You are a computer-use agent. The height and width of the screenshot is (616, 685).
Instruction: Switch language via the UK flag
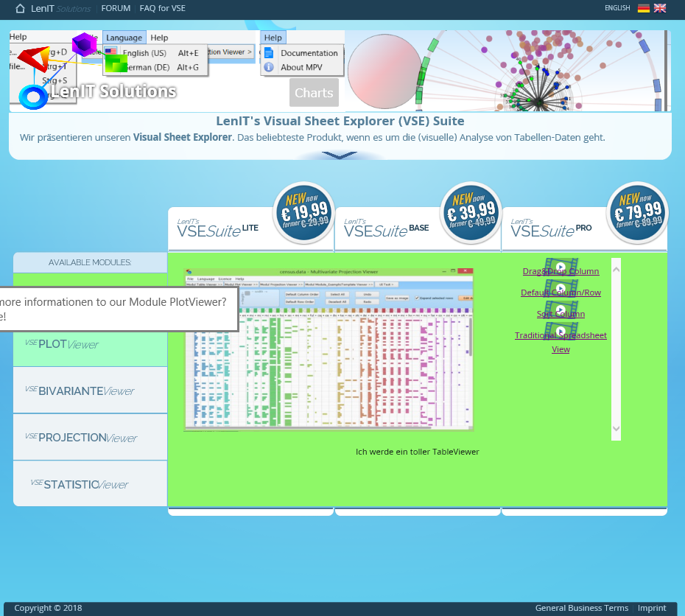tap(660, 8)
